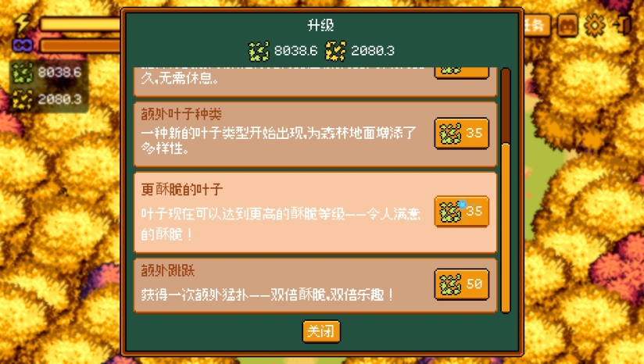Viewport: 644px width, 364px height.
Task: Select the highlighted 更酥脆的叶子 upgrade row
Action: (316, 212)
